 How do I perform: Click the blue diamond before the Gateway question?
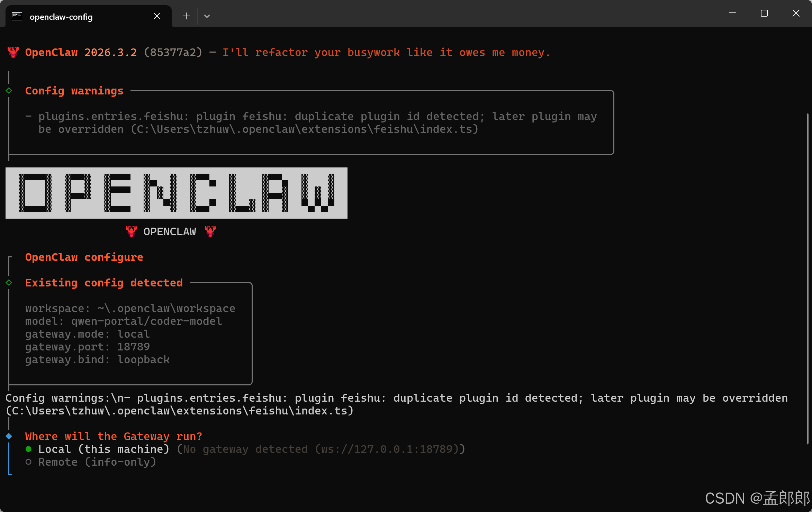coord(9,436)
